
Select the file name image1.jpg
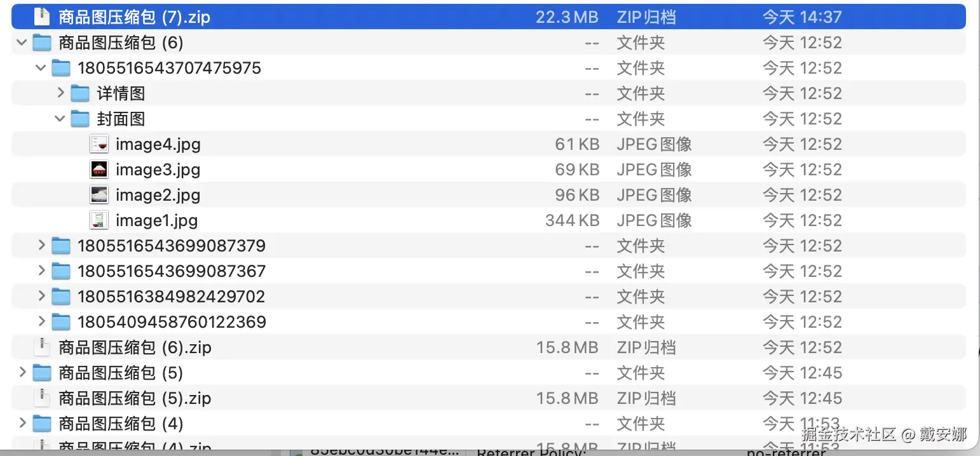pyautogui.click(x=157, y=221)
